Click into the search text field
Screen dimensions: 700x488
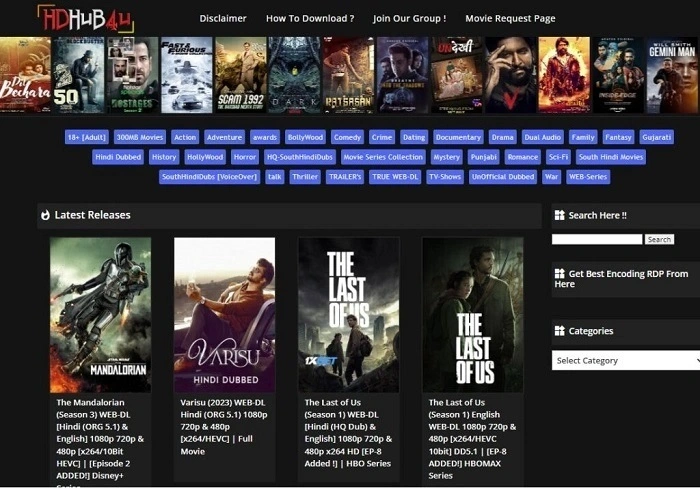pyautogui.click(x=596, y=240)
